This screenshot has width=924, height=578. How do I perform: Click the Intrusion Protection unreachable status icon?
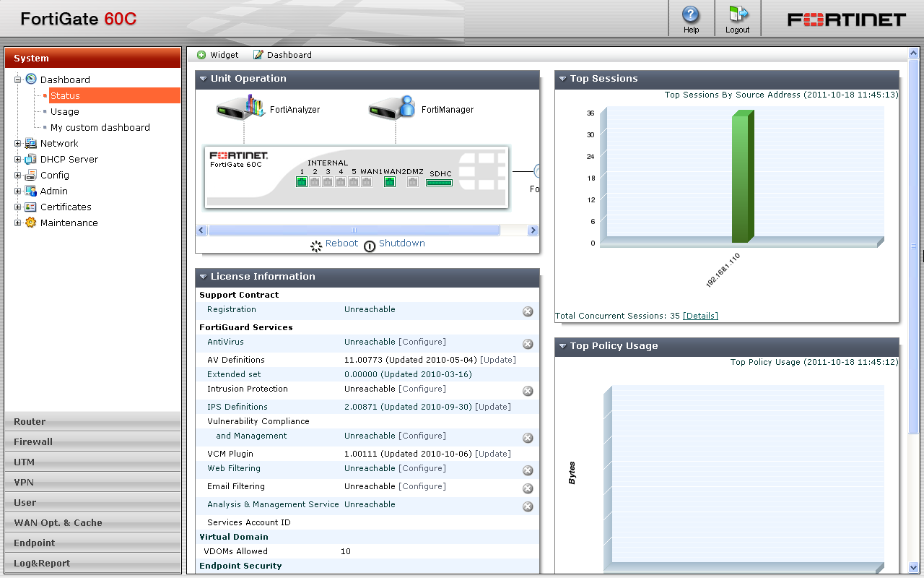click(528, 391)
